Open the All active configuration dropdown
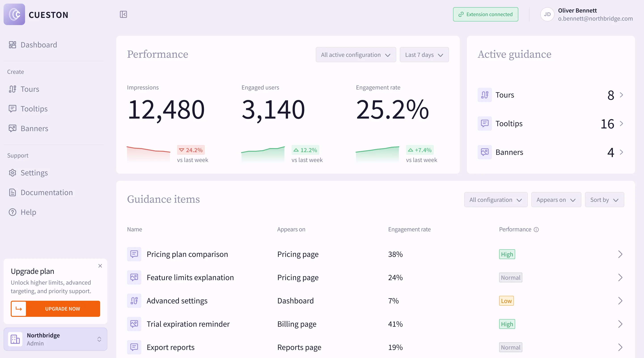 (356, 55)
